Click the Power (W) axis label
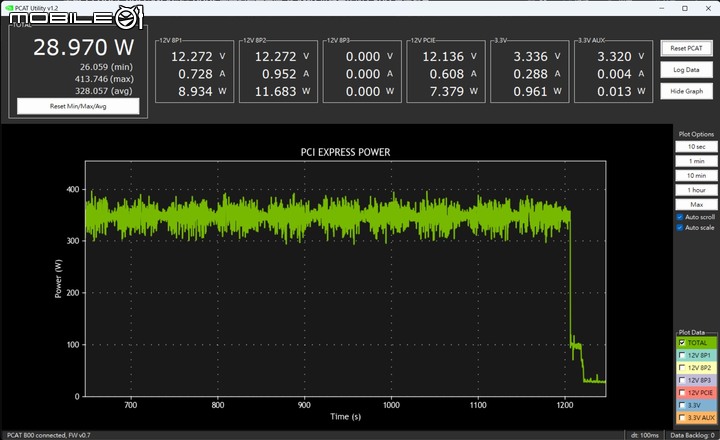This screenshot has width=720, height=440. 58,279
